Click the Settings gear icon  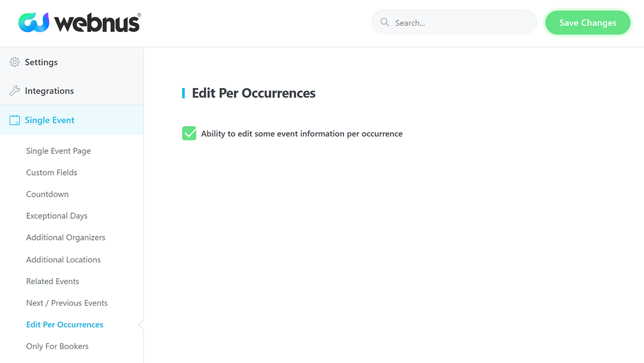pyautogui.click(x=15, y=62)
